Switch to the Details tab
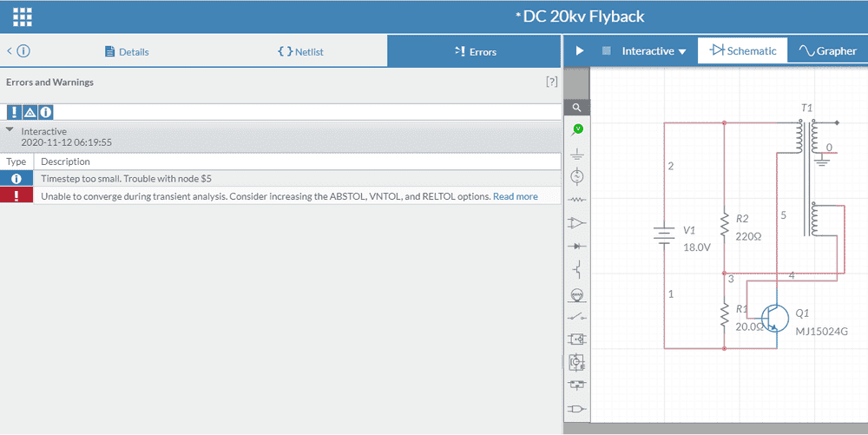 tap(127, 51)
